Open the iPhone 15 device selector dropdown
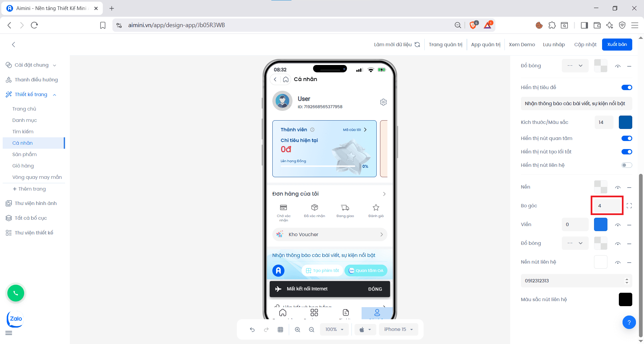 coord(398,329)
